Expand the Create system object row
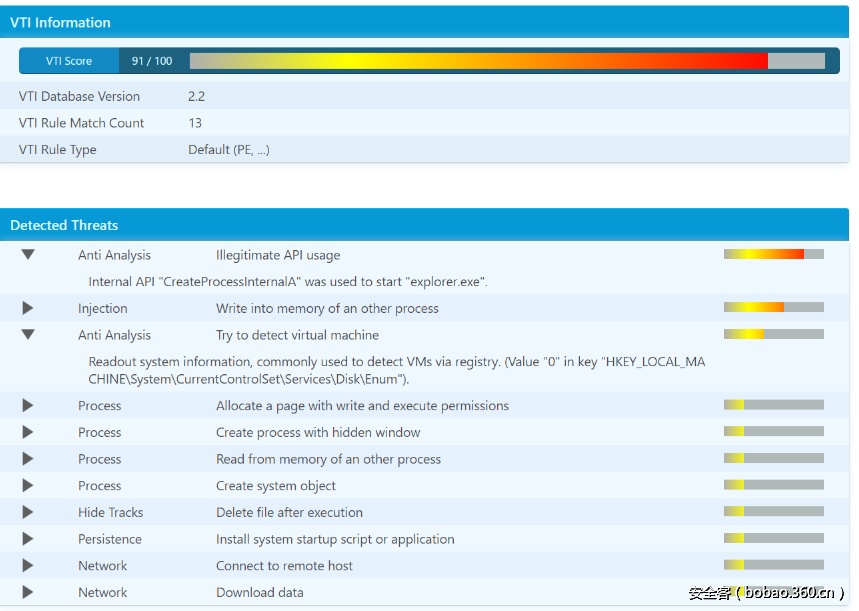 click(x=28, y=486)
